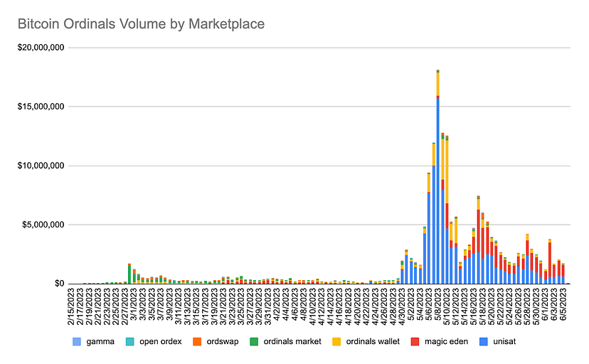Select the 'magic eden' legend label
Viewport: 589px width, 364px height.
pos(446,342)
